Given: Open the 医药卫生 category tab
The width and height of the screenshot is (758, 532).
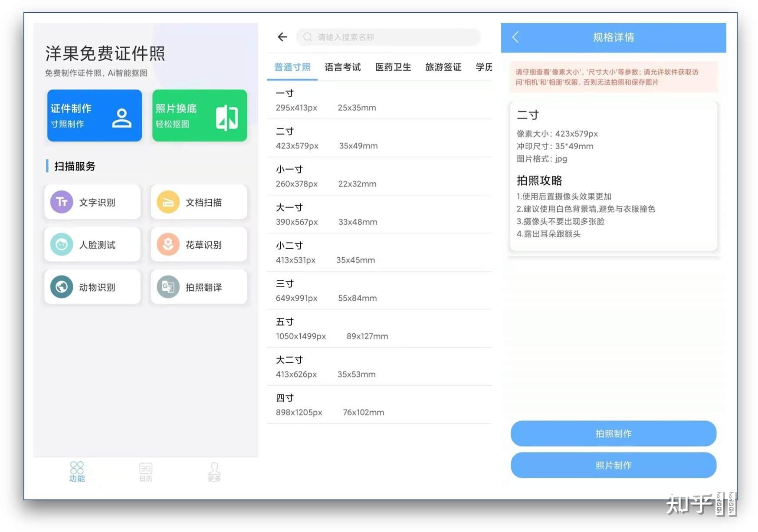Looking at the screenshot, I should 393,67.
